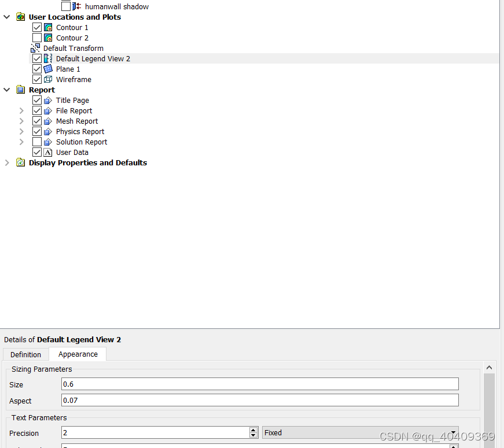Uncheck the User Data checkbox
This screenshot has height=448, width=504.
click(37, 152)
